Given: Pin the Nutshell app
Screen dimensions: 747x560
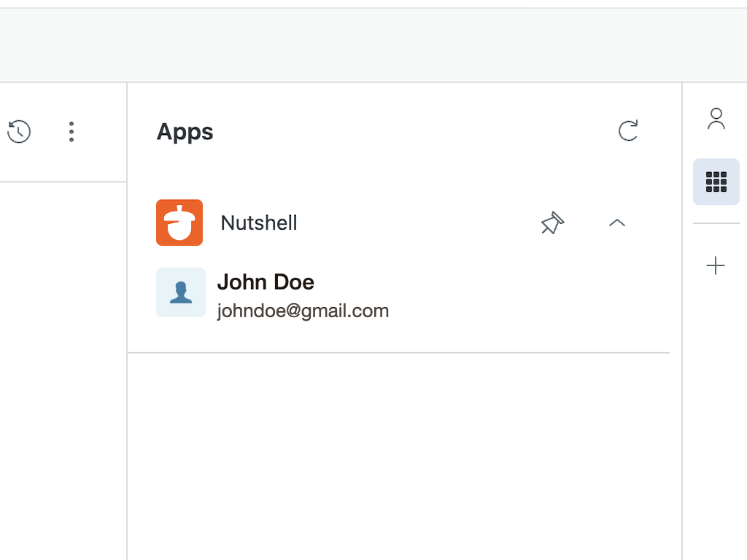Looking at the screenshot, I should (552, 223).
